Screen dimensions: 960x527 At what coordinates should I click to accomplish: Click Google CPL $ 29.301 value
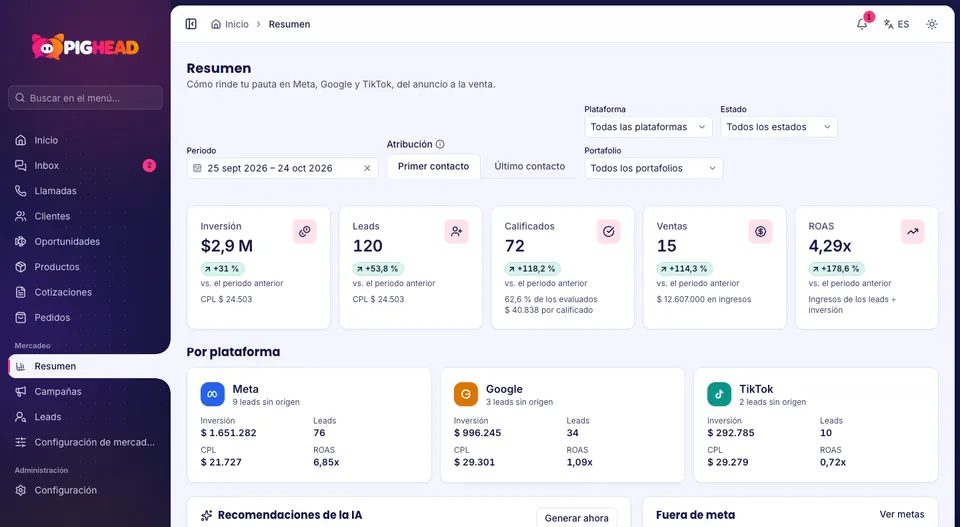(x=474, y=462)
